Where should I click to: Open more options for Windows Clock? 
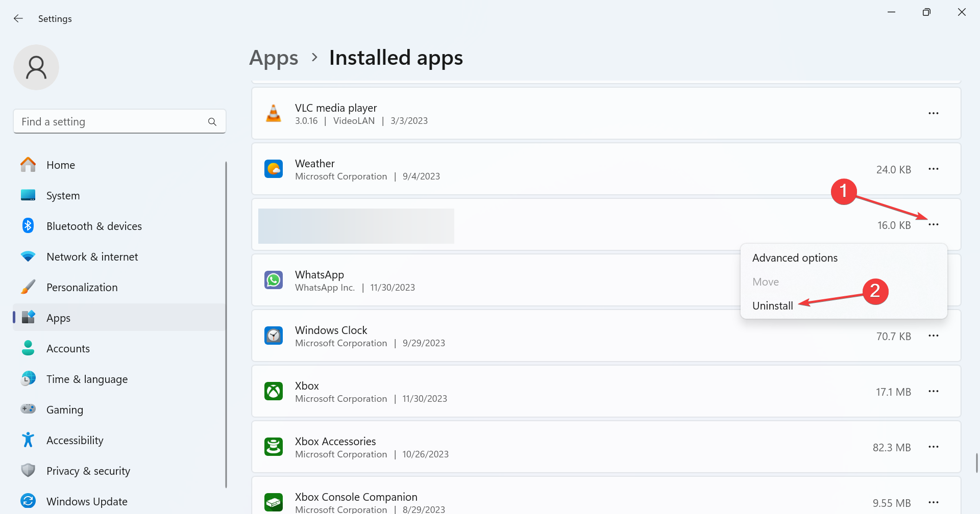(x=934, y=336)
